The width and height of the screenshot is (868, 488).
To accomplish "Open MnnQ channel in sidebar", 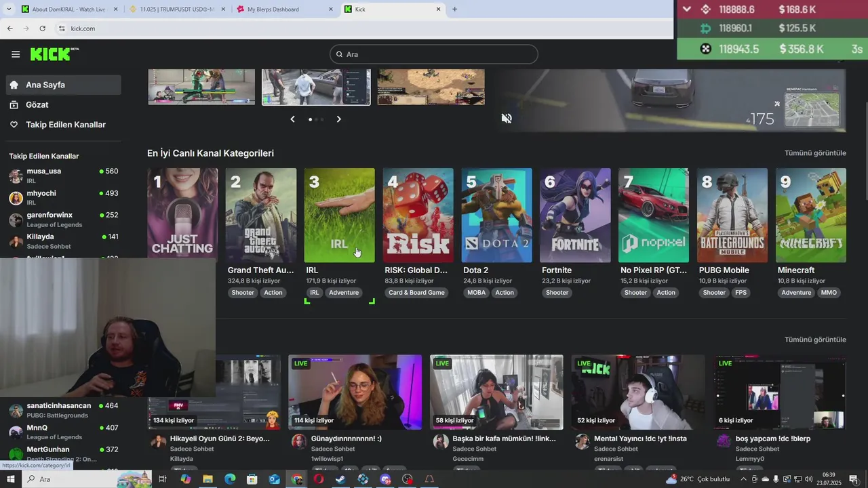I will [63, 432].
